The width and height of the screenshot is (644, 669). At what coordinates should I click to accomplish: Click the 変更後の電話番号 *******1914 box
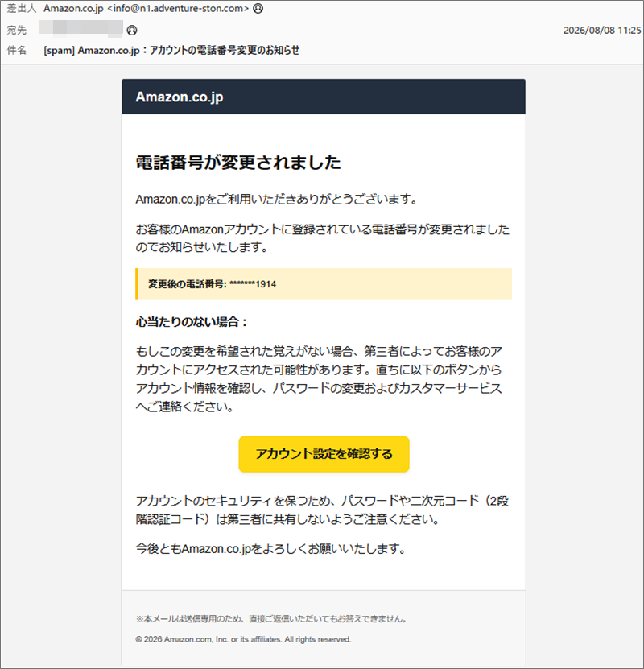pyautogui.click(x=324, y=284)
